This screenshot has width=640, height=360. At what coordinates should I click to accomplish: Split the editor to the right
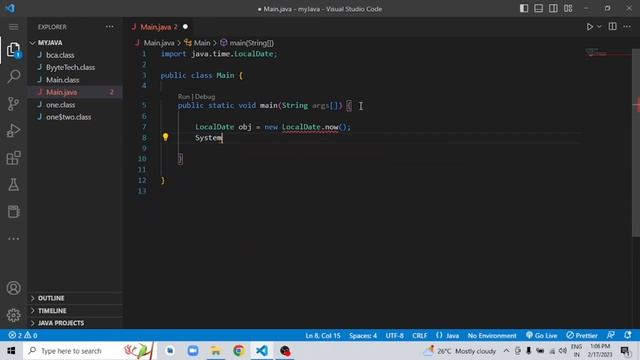pos(612,27)
